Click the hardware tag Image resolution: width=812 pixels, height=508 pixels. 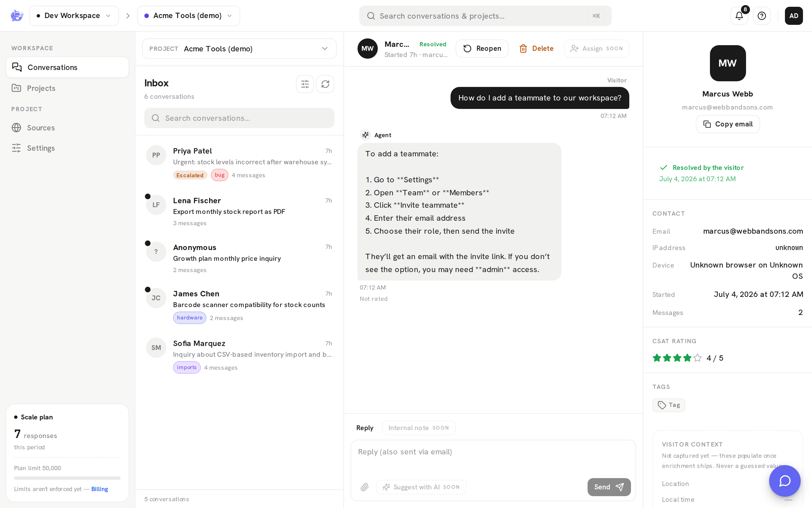(x=189, y=318)
